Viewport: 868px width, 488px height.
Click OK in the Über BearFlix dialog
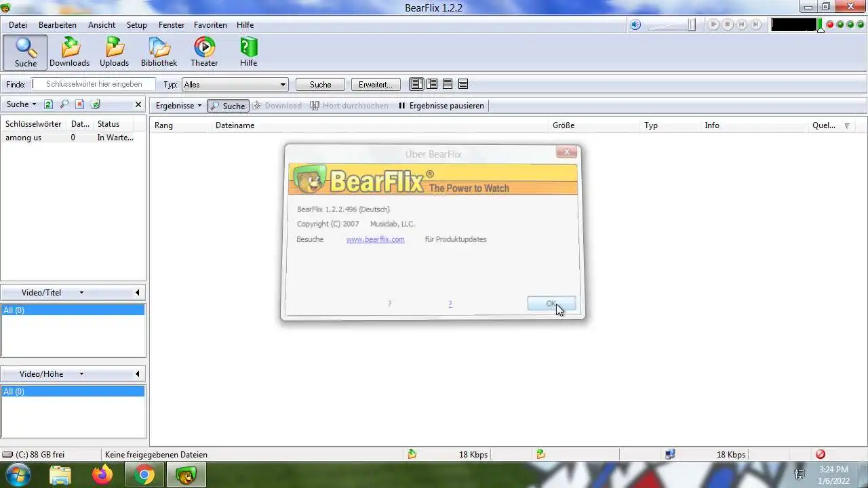551,304
